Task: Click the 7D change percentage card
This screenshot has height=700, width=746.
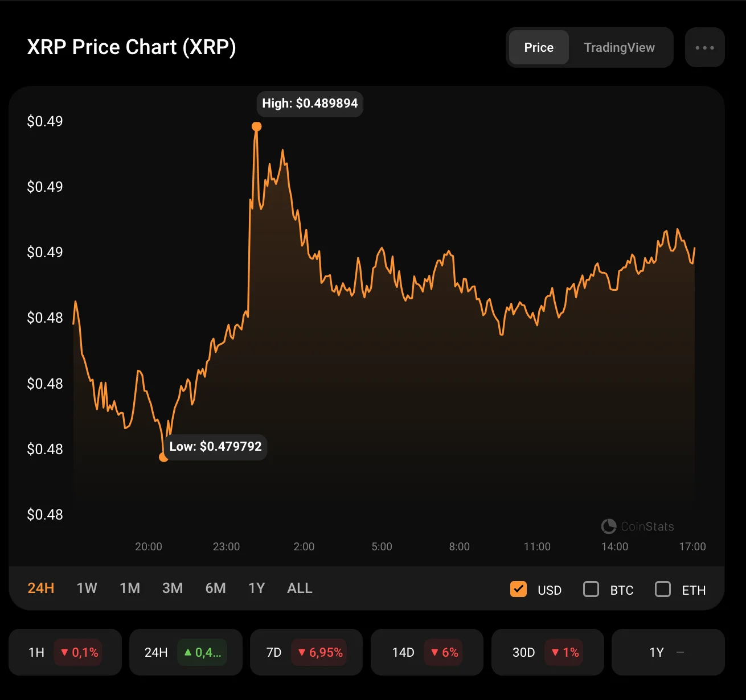Action: 306,652
